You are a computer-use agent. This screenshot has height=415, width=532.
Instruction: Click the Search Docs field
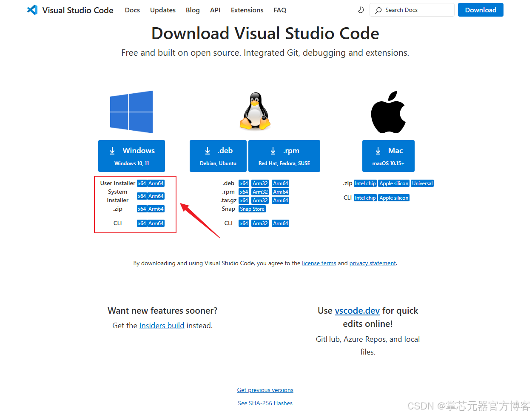coord(412,10)
